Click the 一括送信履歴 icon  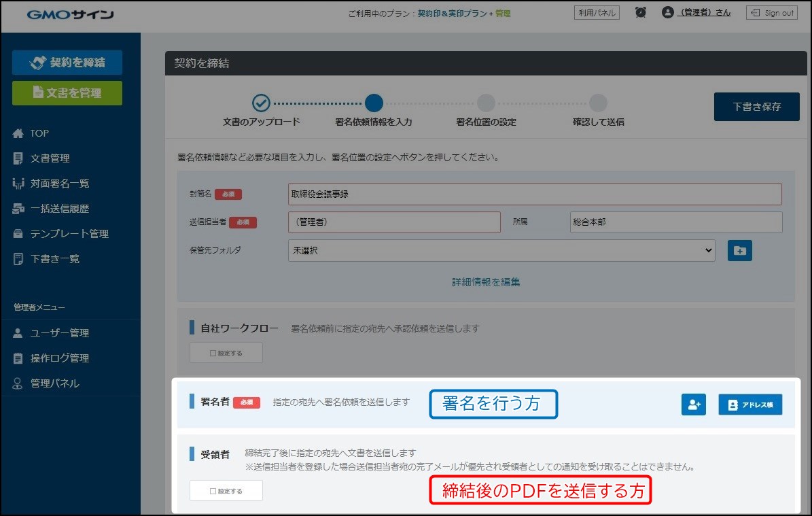(18, 208)
